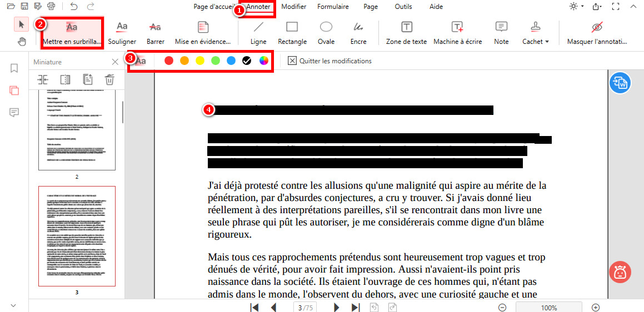The height and width of the screenshot is (312, 644).
Task: Undo the last action
Action: click(73, 6)
